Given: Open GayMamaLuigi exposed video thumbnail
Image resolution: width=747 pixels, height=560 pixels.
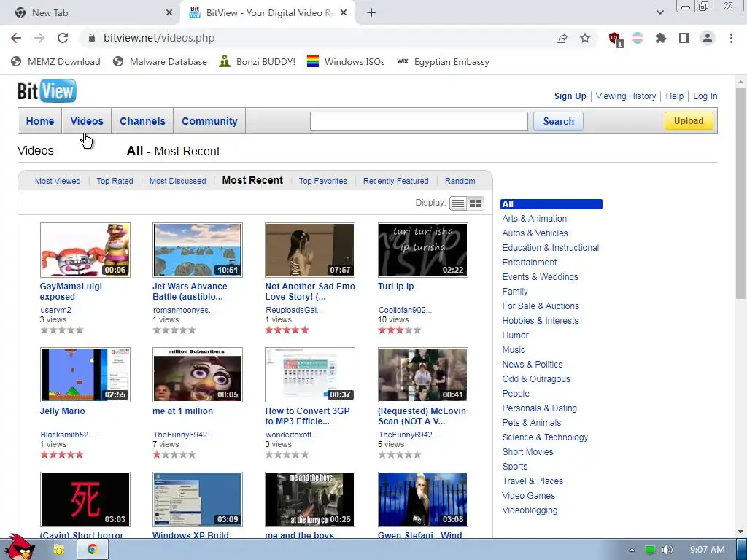Looking at the screenshot, I should (x=85, y=250).
